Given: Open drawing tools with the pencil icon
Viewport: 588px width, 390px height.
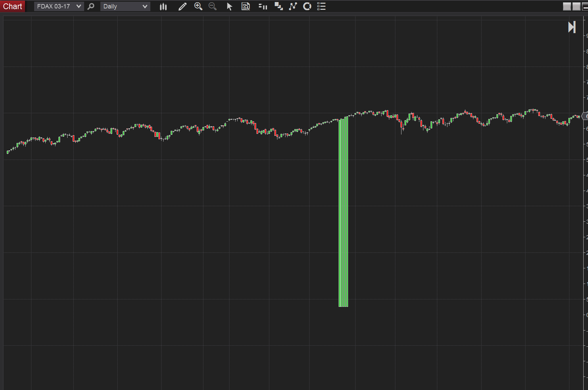Looking at the screenshot, I should (182, 6).
